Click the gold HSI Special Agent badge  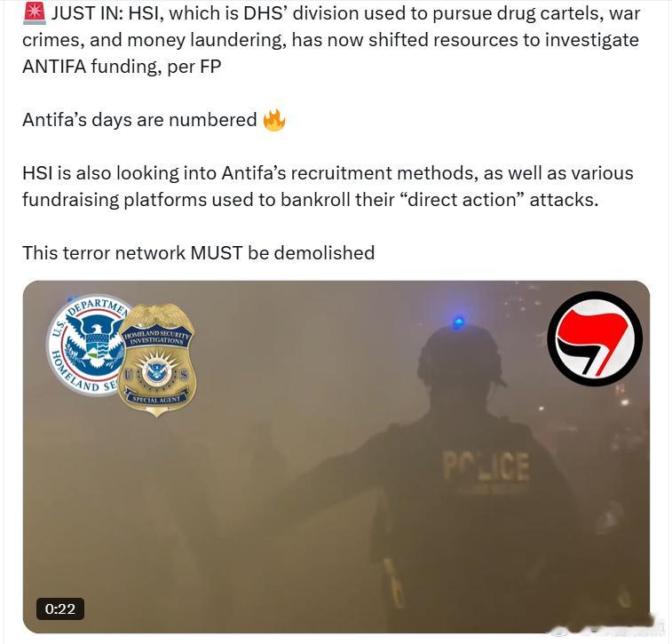pyautogui.click(x=157, y=360)
